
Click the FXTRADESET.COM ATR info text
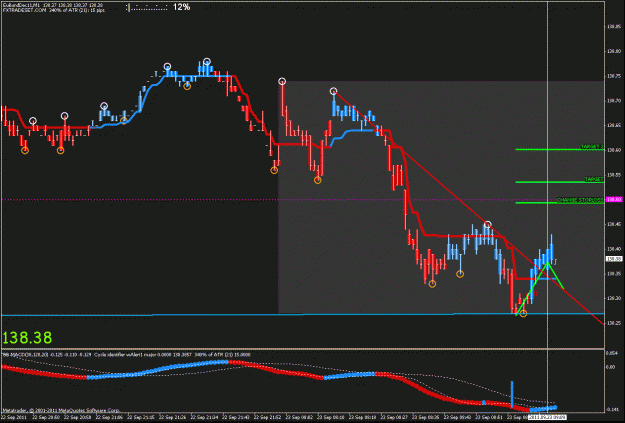point(54,10)
